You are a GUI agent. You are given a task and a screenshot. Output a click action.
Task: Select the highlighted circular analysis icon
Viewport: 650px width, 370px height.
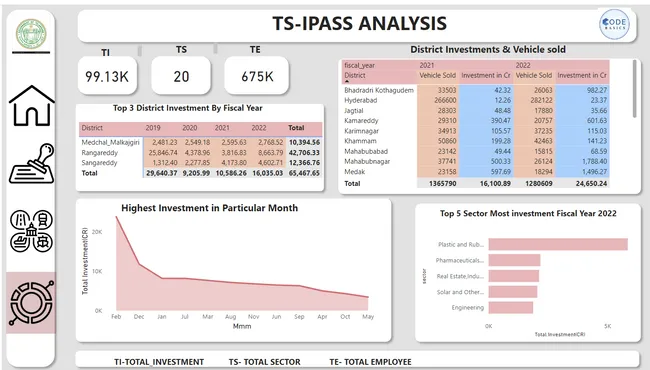(31, 303)
